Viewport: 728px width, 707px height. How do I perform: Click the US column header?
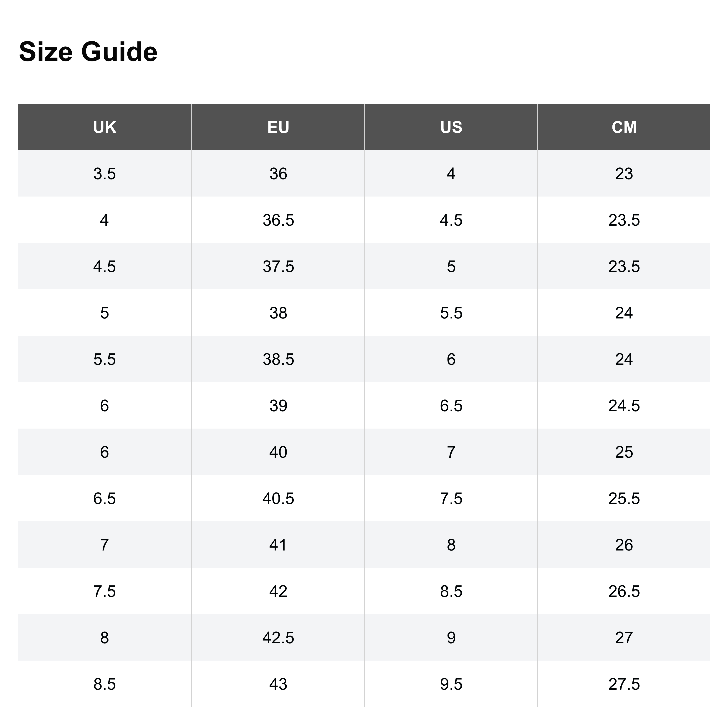point(451,127)
